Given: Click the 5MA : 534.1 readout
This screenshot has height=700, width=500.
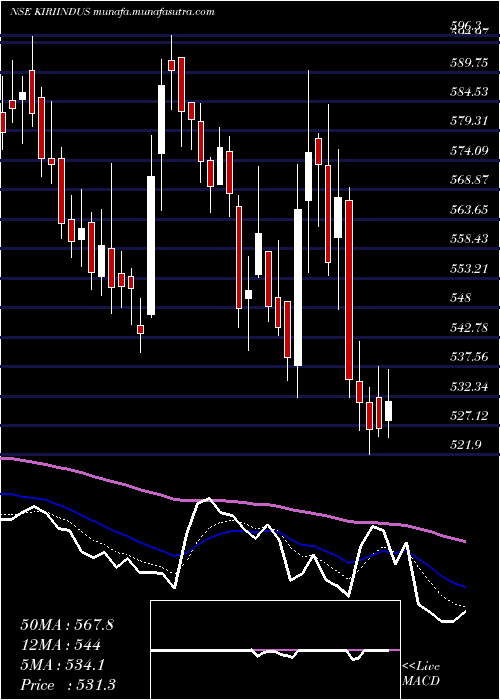Looking at the screenshot, I should point(63,665).
